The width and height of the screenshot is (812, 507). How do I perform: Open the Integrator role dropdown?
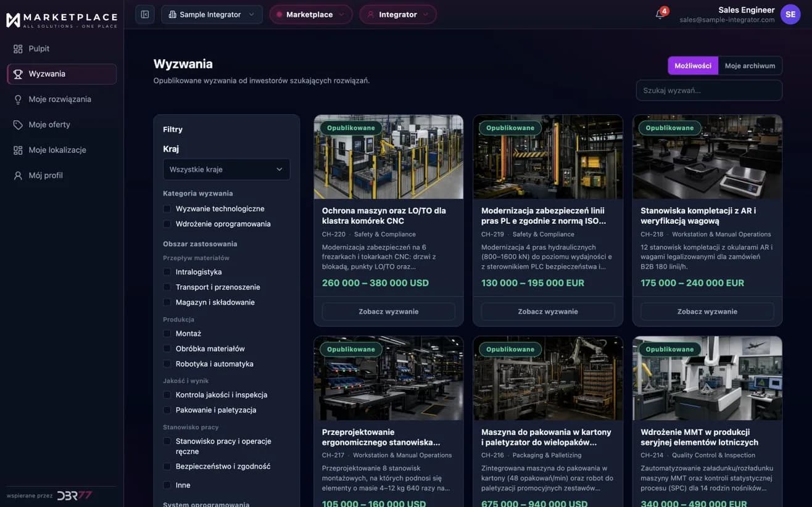pos(398,14)
